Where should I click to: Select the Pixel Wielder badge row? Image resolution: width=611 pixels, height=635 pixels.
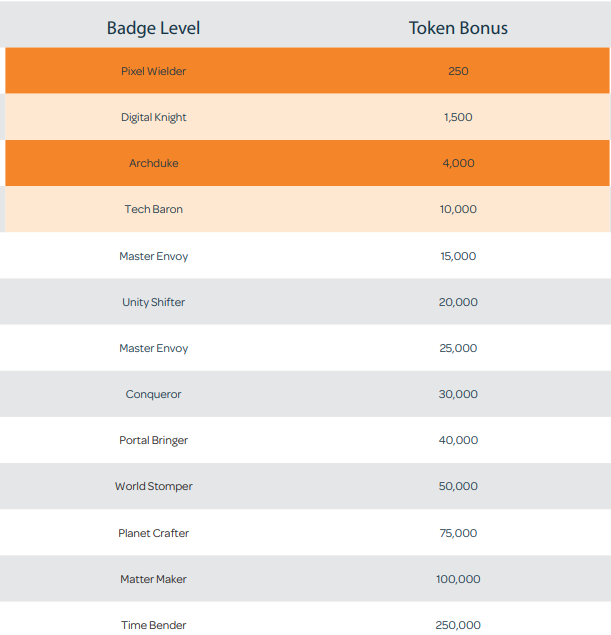pos(307,71)
